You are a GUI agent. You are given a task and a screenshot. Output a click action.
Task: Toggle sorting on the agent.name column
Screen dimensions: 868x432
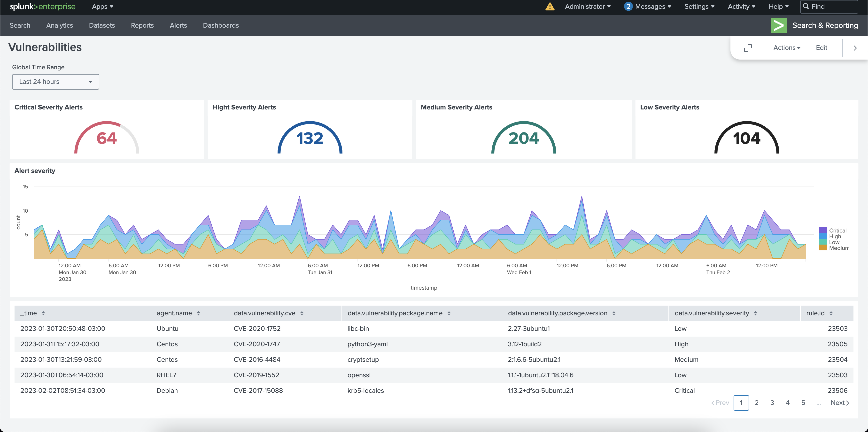pos(198,313)
